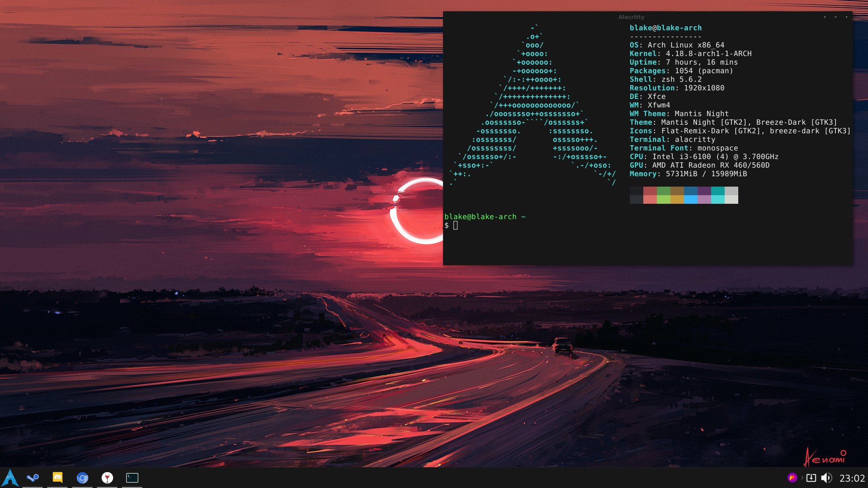This screenshot has width=868, height=488.
Task: Open the 23:02 panel clock
Action: tap(852, 478)
